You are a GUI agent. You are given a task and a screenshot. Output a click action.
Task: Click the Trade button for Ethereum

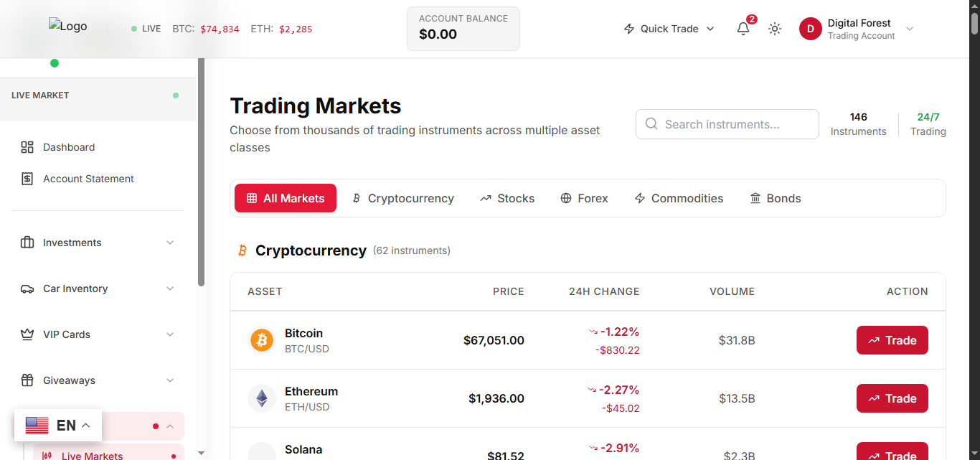[x=892, y=398]
